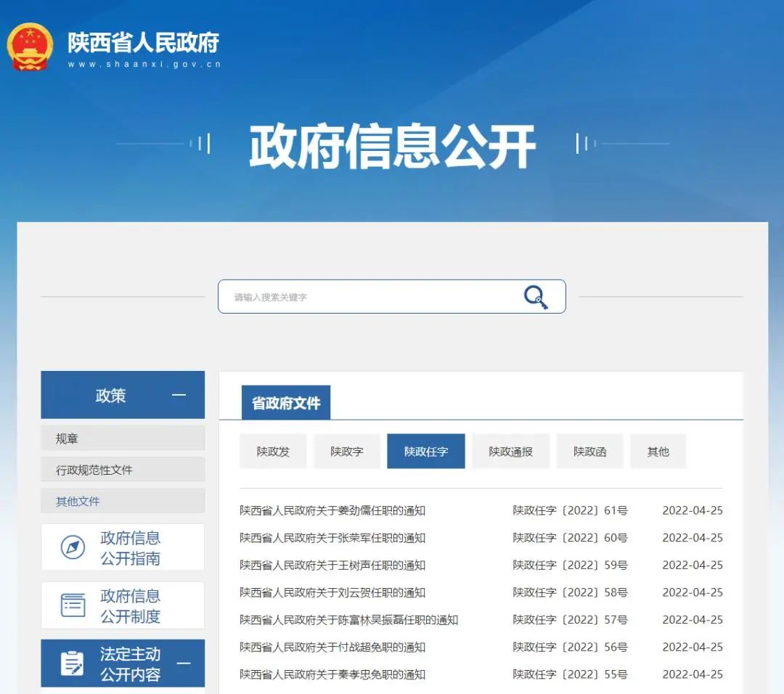
Task: Open the notice about 秦孝忠免职
Action: (x=332, y=674)
